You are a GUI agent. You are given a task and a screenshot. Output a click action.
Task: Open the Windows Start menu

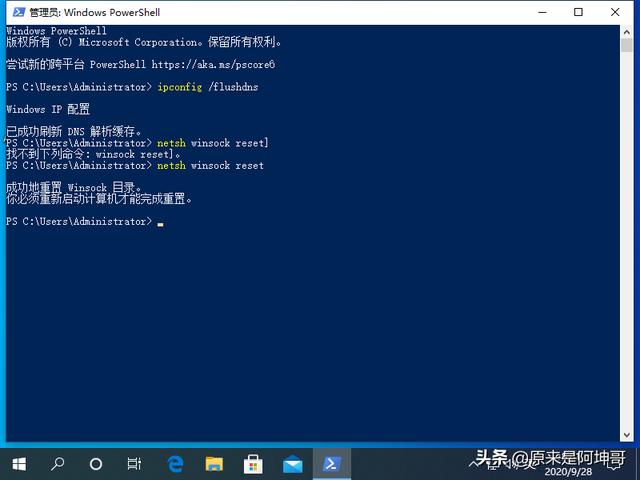point(19,464)
